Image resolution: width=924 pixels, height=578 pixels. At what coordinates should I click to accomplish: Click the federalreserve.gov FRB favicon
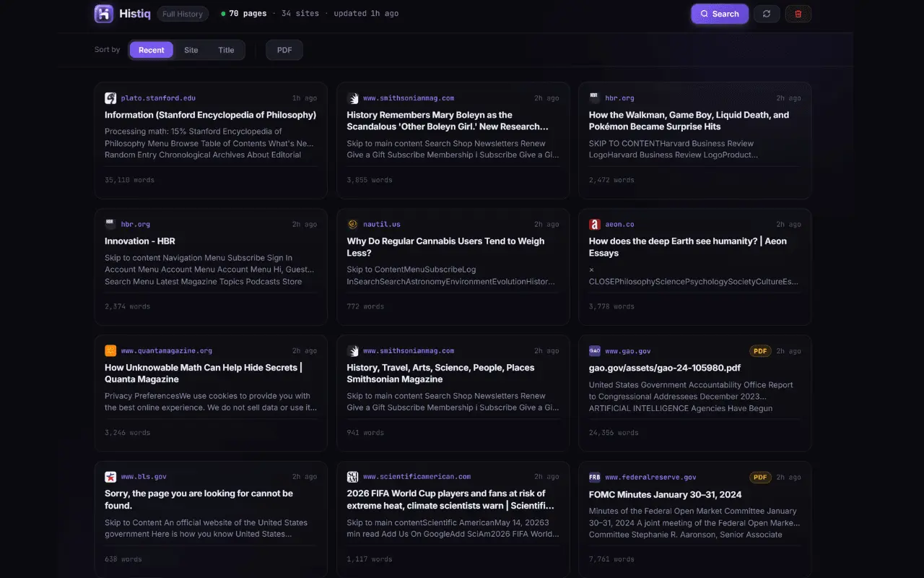595,477
